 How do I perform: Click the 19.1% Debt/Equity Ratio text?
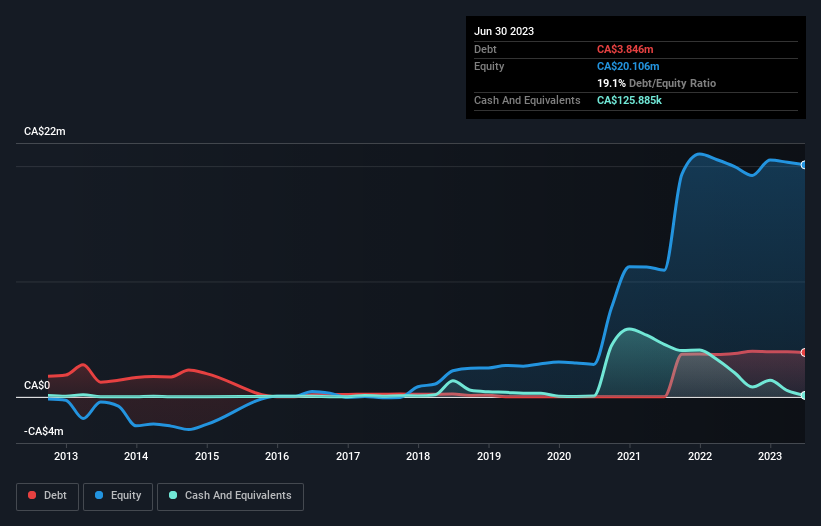pyautogui.click(x=657, y=83)
